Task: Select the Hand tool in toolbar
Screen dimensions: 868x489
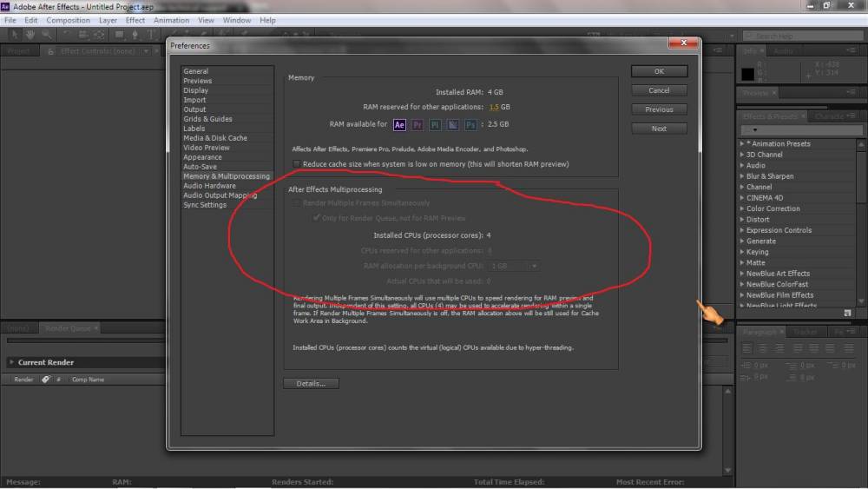Action: click(x=30, y=35)
